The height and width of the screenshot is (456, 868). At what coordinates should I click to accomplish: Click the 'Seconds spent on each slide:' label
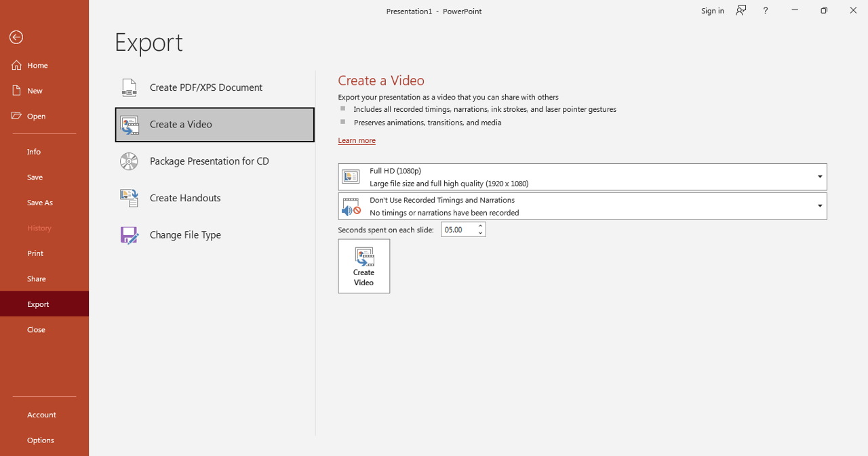coord(386,230)
